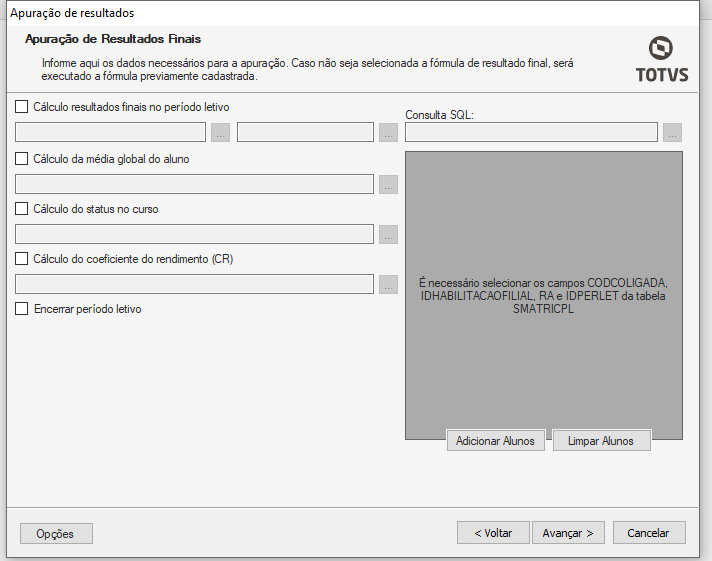
Task: Enable Cálculo resultados finais no período letivo
Action: coord(22,106)
